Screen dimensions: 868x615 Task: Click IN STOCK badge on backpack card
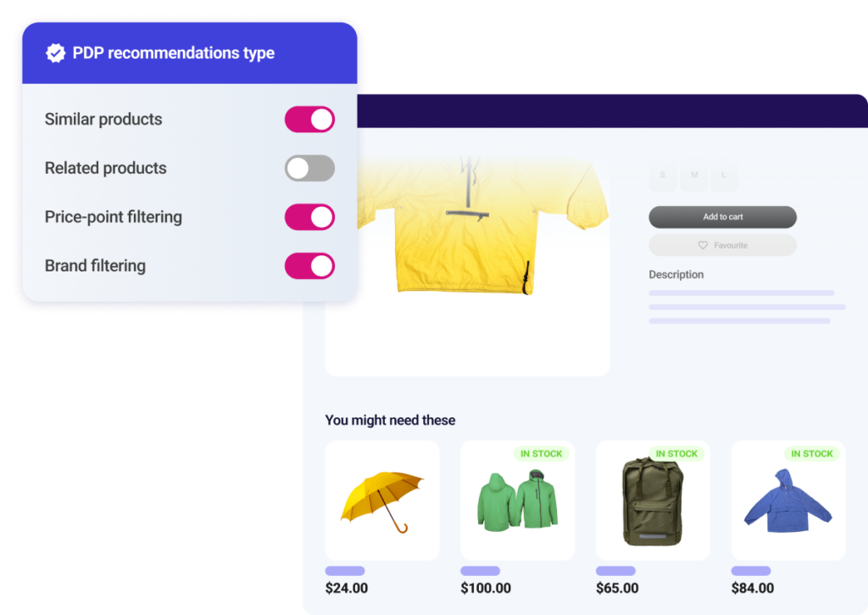coord(676,454)
